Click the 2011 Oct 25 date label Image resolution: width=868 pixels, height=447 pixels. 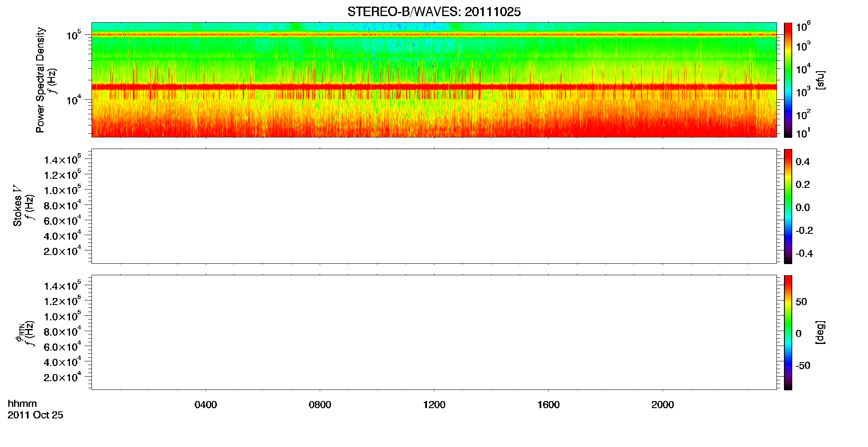click(x=35, y=415)
